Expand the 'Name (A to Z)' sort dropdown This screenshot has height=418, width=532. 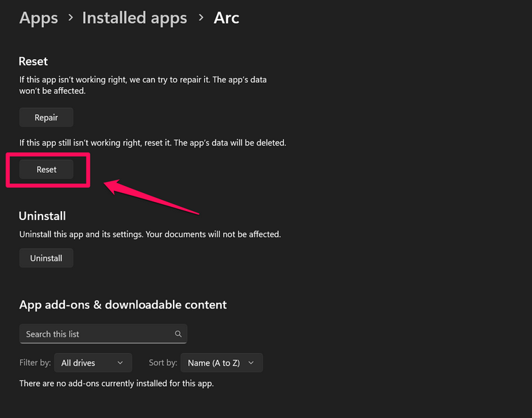221,363
